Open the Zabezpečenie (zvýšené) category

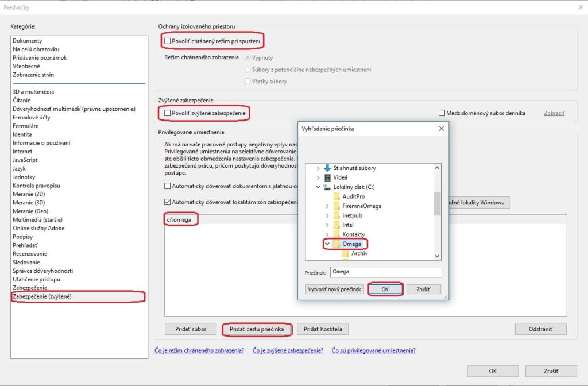click(x=42, y=296)
